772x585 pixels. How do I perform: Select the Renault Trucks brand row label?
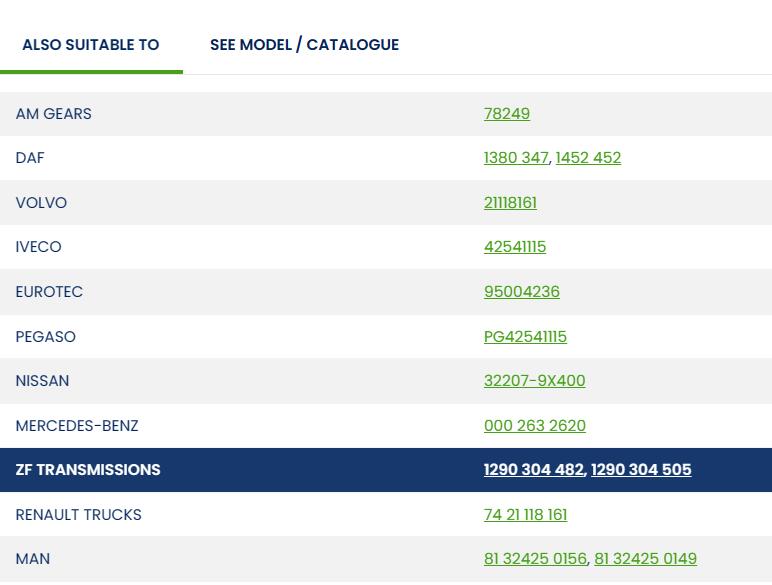78,515
